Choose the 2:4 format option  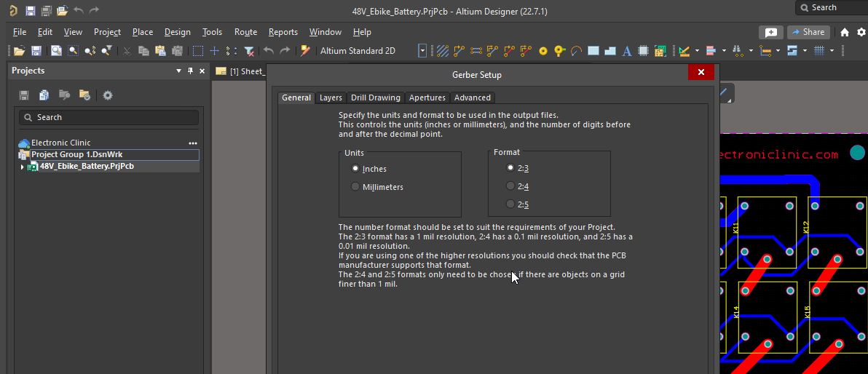coord(510,186)
